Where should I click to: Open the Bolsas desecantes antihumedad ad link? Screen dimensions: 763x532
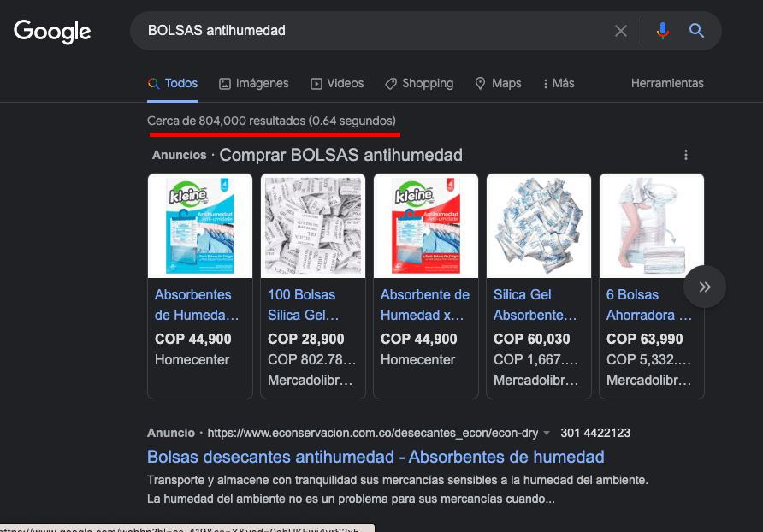click(x=376, y=457)
